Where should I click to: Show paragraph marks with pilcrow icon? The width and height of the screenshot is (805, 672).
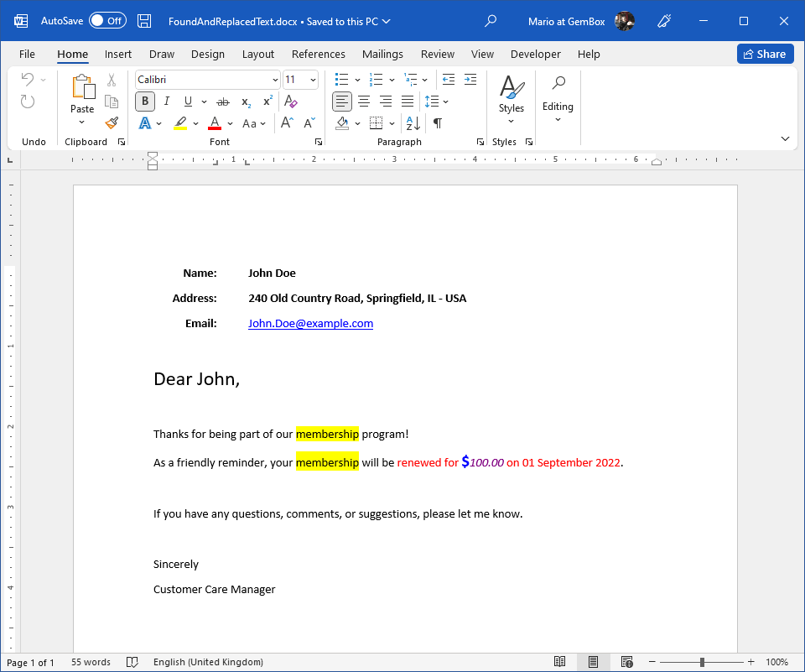437,123
